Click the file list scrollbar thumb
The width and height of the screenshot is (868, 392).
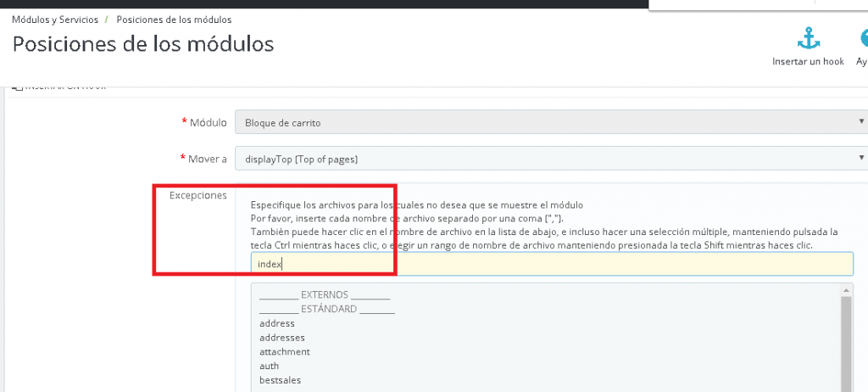coord(844,339)
